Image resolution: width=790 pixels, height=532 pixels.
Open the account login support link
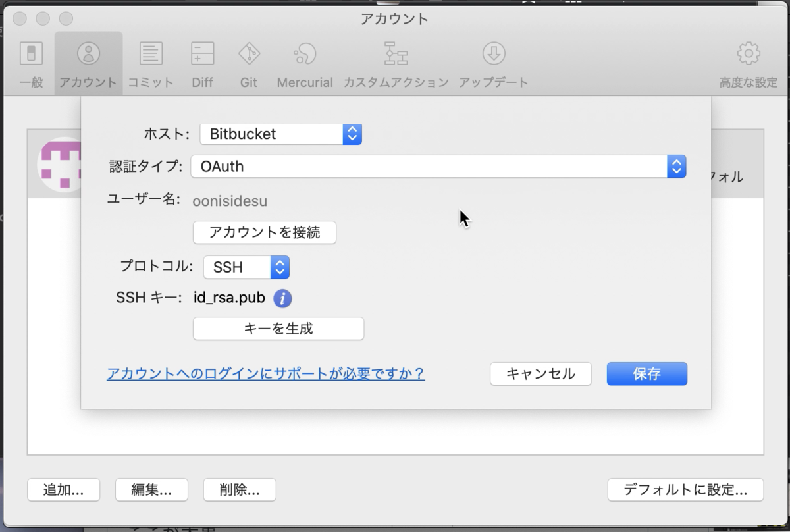265,374
